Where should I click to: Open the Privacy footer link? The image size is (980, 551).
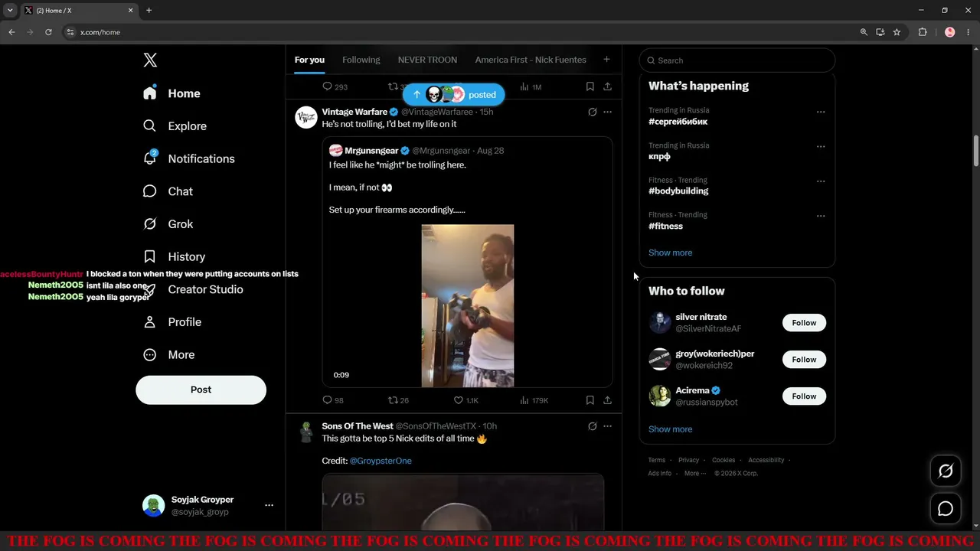pos(688,460)
